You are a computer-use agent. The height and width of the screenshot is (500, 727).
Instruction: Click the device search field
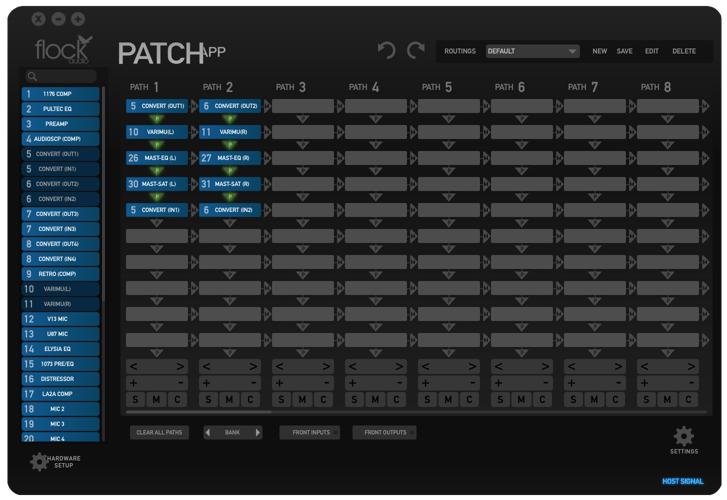pyautogui.click(x=61, y=77)
